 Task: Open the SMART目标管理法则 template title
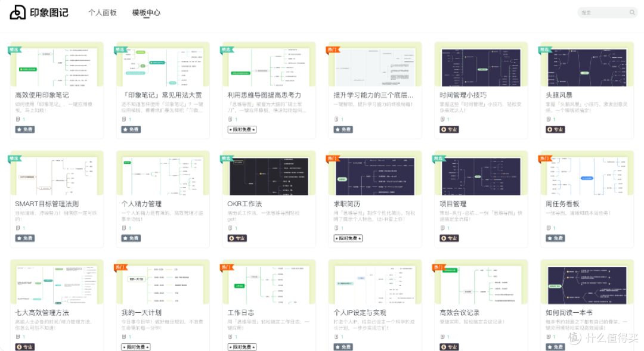pos(47,204)
